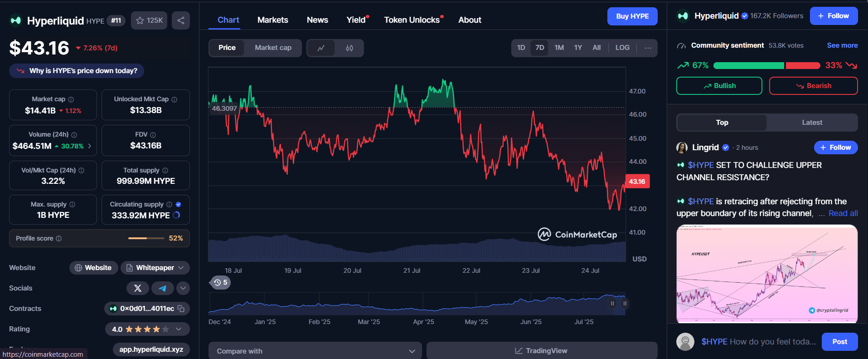Follow the Hyperliquid community account
The image size is (868, 359).
tap(834, 16)
